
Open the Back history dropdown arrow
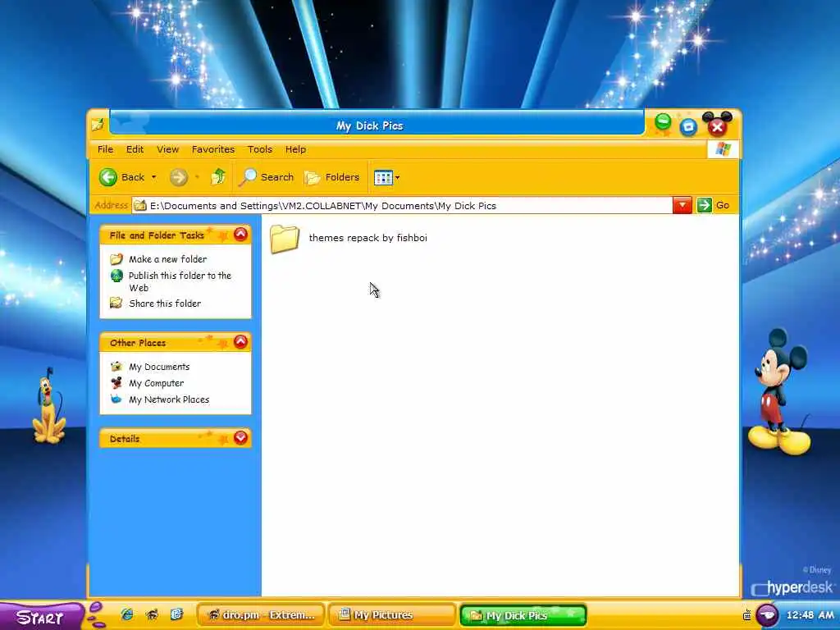pos(153,177)
